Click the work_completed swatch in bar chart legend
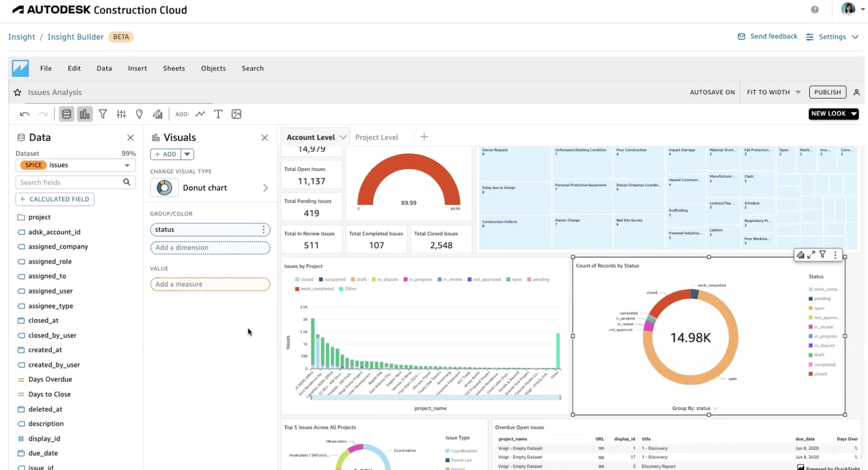 (x=297, y=289)
